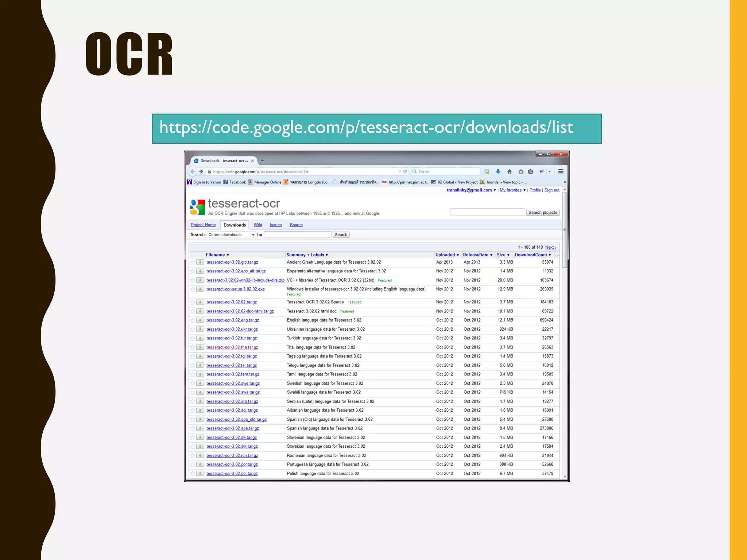Open the Firefox hamburger menu
This screenshot has height=560, width=747.
(x=561, y=172)
